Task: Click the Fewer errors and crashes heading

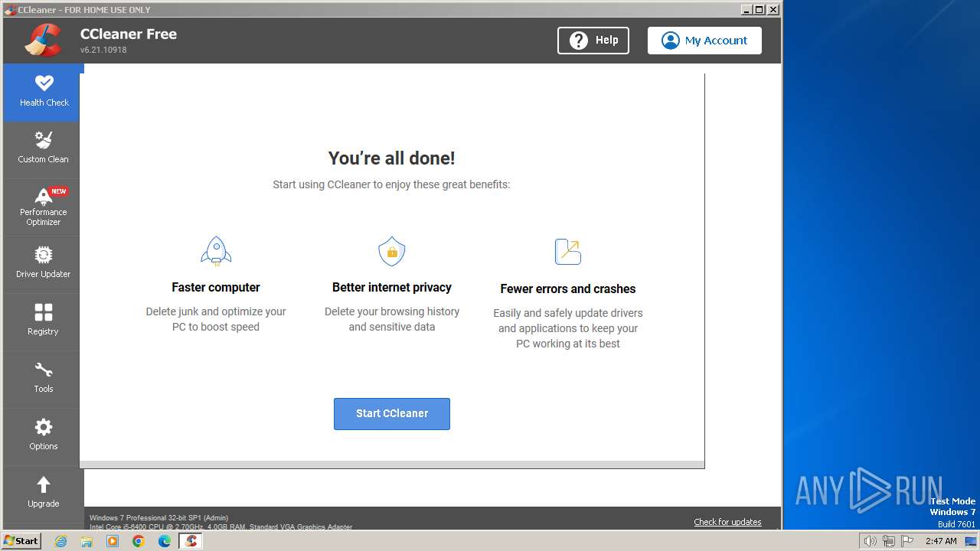Action: point(568,289)
